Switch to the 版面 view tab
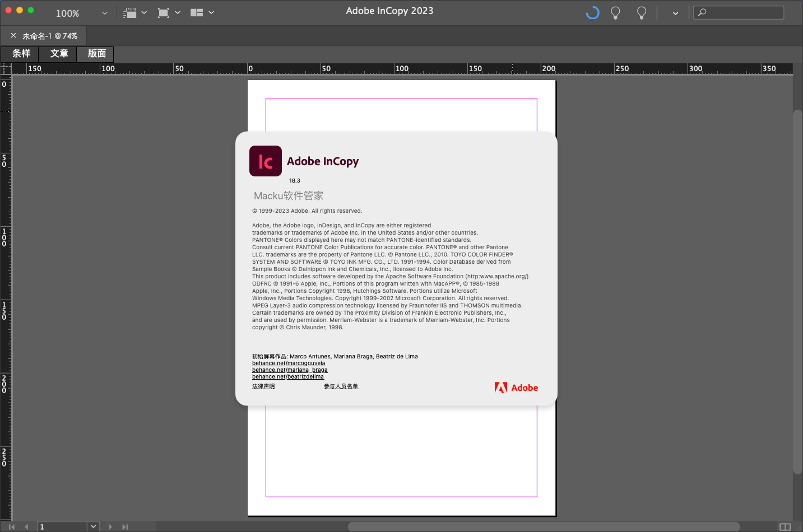 [x=96, y=54]
